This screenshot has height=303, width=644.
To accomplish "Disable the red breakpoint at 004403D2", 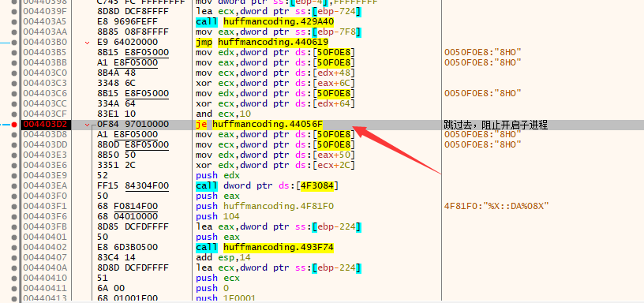I will (14, 125).
